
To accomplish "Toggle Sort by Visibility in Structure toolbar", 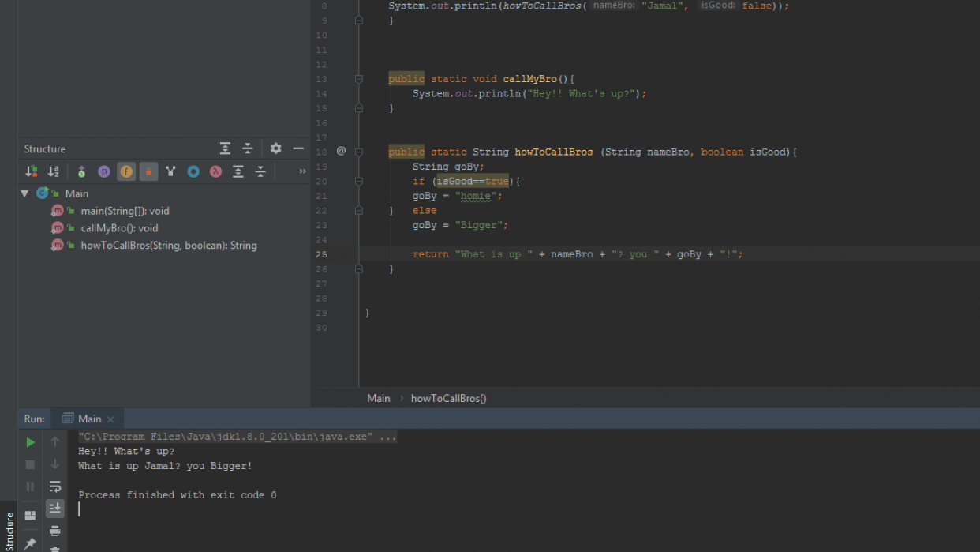I will click(31, 171).
